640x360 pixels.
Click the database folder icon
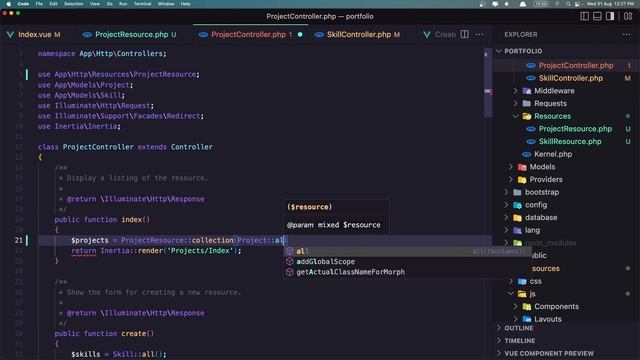point(518,217)
